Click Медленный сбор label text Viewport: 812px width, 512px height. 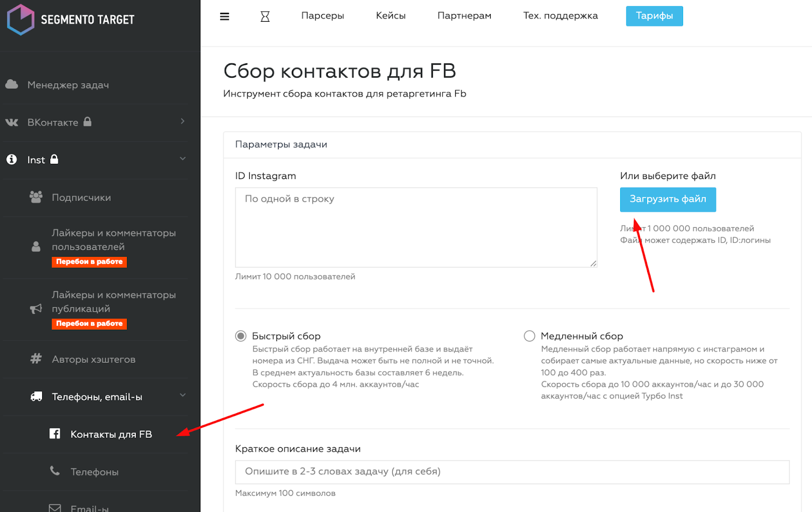(x=582, y=336)
